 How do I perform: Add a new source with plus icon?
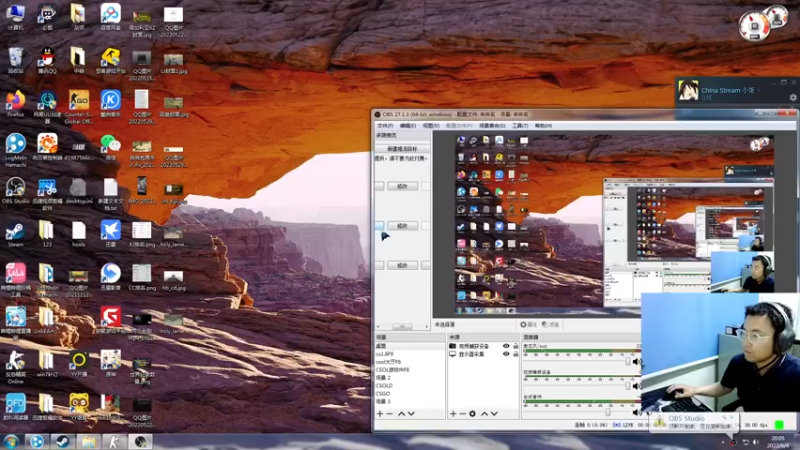pyautogui.click(x=453, y=414)
